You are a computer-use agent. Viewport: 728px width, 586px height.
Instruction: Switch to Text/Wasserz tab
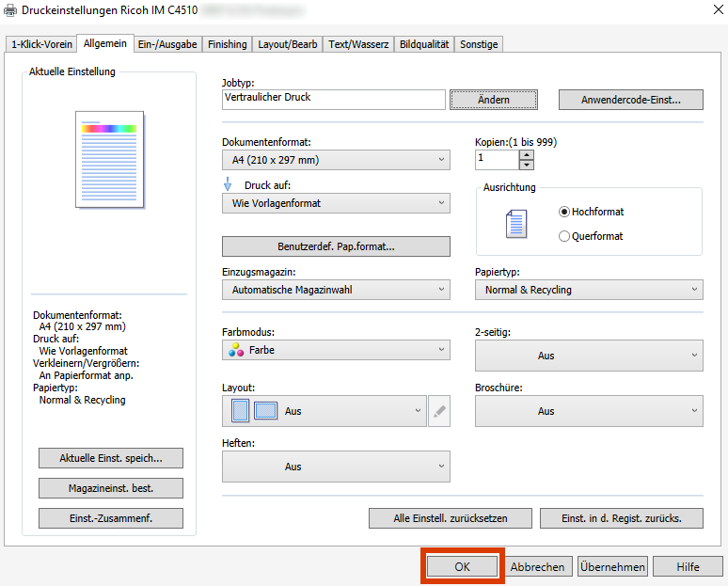pos(358,44)
